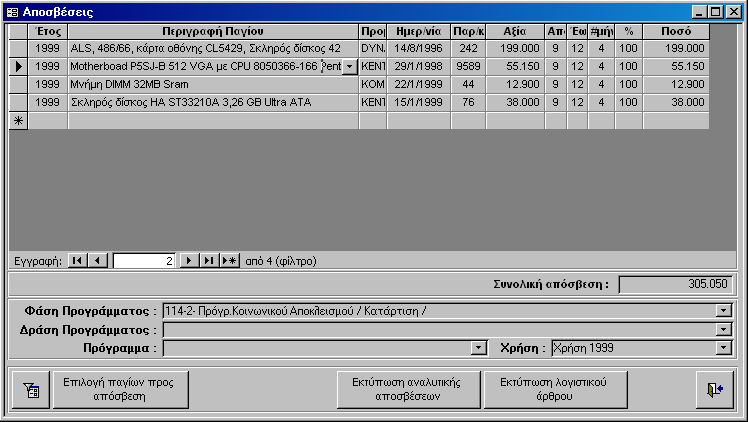The height and width of the screenshot is (422, 748).
Task: Go to previous record in navigator
Action: tap(97, 261)
